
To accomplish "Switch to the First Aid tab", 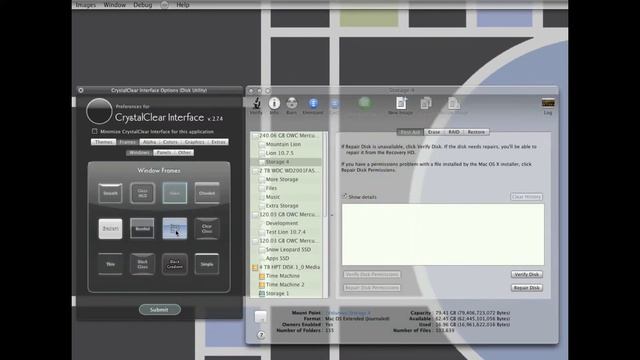I will (x=410, y=132).
